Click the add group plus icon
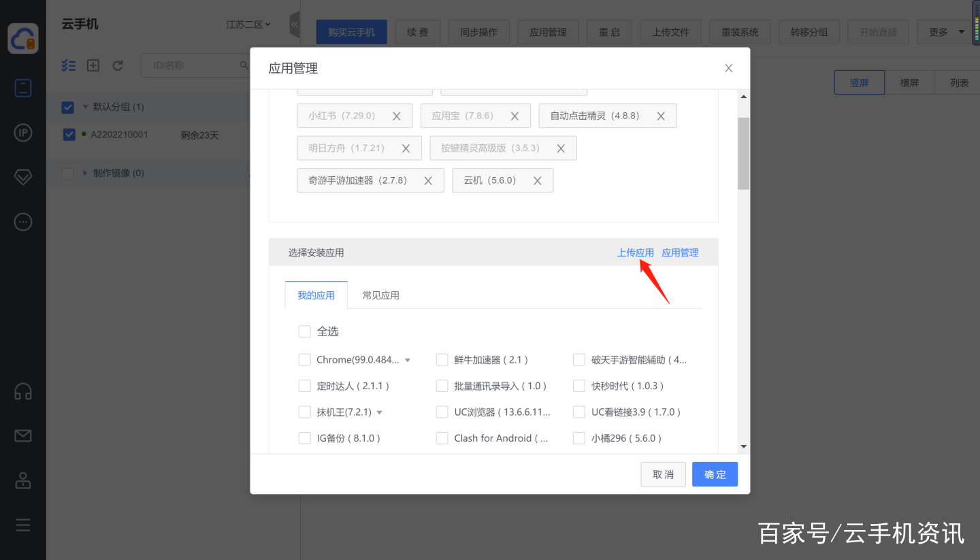 pyautogui.click(x=93, y=65)
